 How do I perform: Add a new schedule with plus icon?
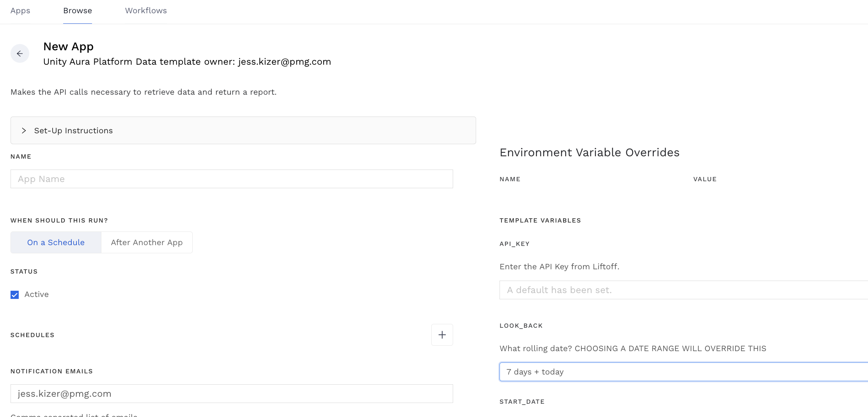(x=442, y=335)
